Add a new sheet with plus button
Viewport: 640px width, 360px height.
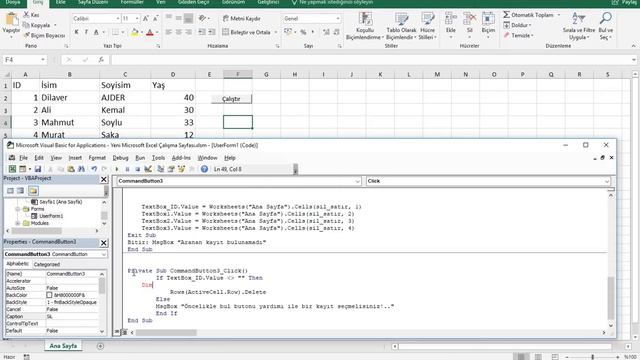click(100, 346)
